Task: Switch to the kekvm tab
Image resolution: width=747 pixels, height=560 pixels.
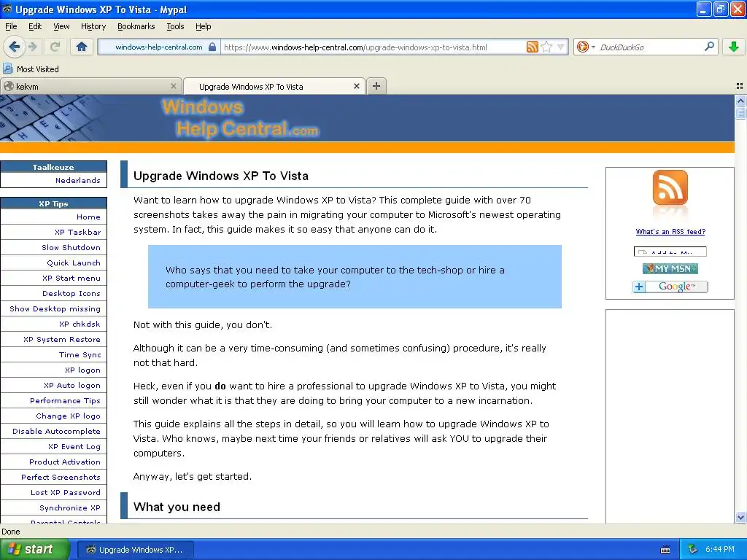Action: coord(90,86)
